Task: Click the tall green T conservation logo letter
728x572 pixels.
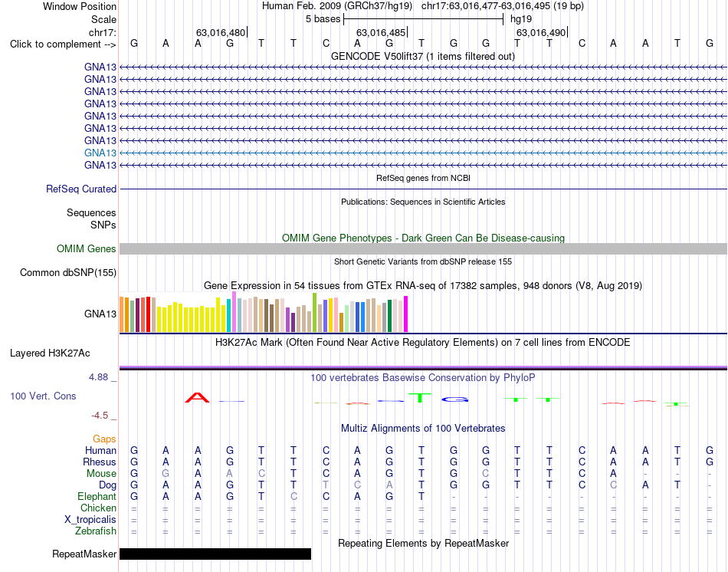Action: [x=420, y=398]
